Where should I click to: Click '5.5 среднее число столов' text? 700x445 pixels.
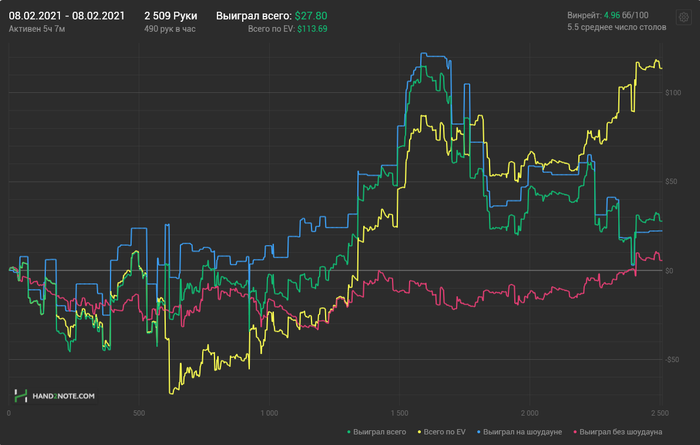click(617, 27)
